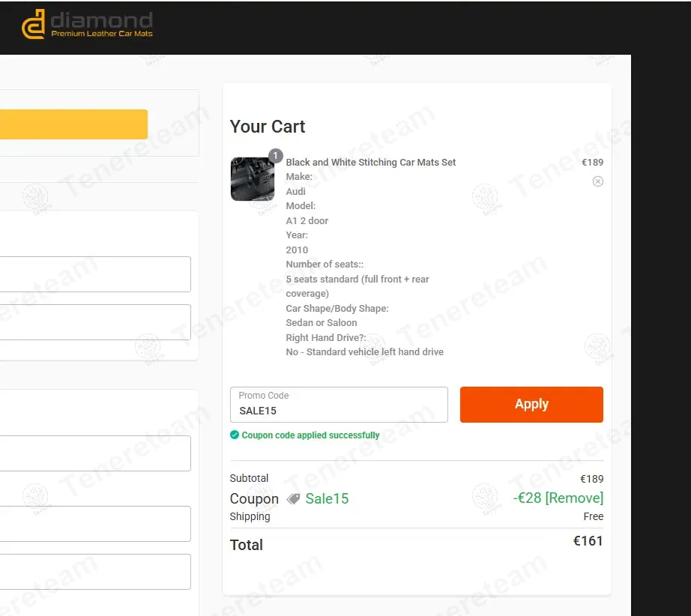Click the quantity badge on product image

click(x=275, y=156)
